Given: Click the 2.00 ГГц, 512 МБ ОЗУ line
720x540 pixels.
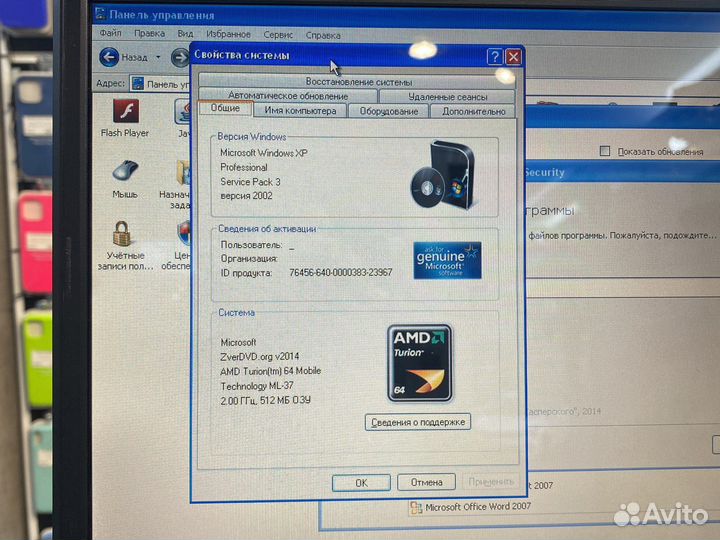Looking at the screenshot, I should click(265, 400).
